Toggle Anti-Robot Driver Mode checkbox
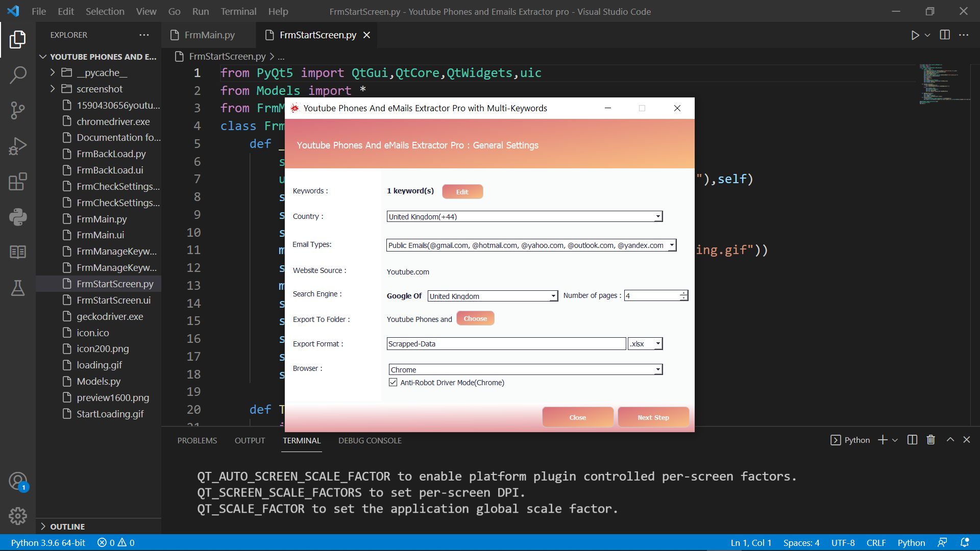980x551 pixels. (393, 382)
